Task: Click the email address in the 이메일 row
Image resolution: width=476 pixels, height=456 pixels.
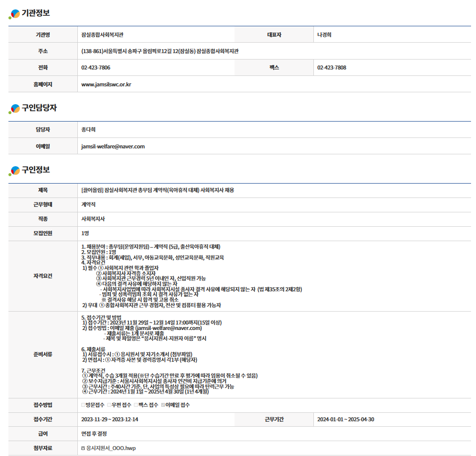Action: [113, 146]
